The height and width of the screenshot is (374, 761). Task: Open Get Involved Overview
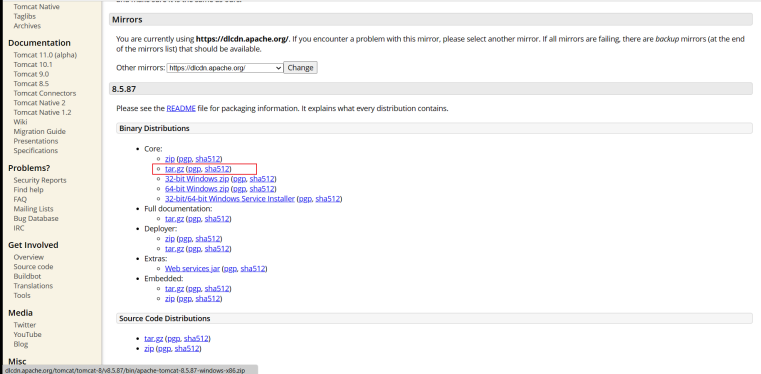tap(29, 257)
